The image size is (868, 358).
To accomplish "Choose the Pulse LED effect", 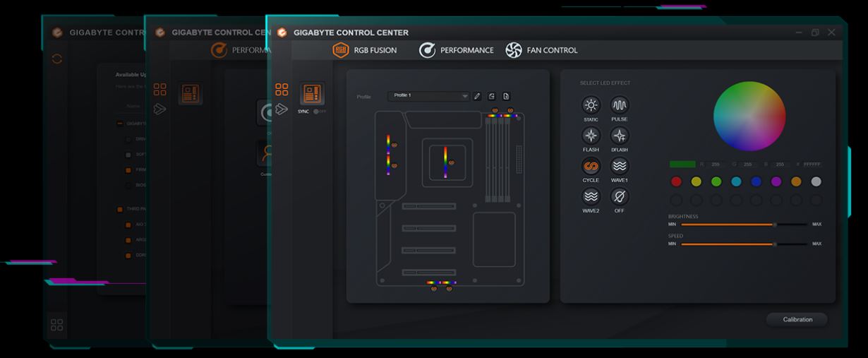I will click(x=619, y=106).
